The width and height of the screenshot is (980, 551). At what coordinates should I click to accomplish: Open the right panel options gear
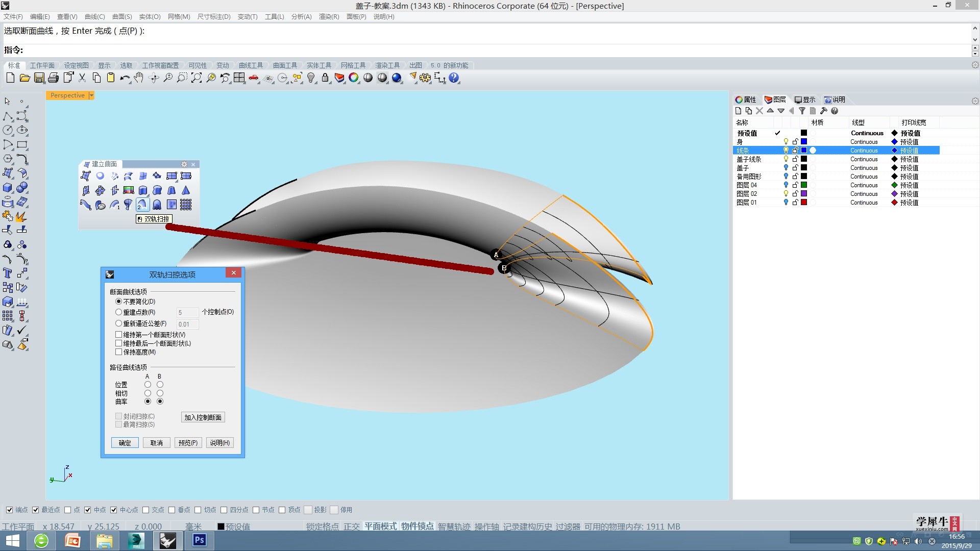click(x=975, y=101)
